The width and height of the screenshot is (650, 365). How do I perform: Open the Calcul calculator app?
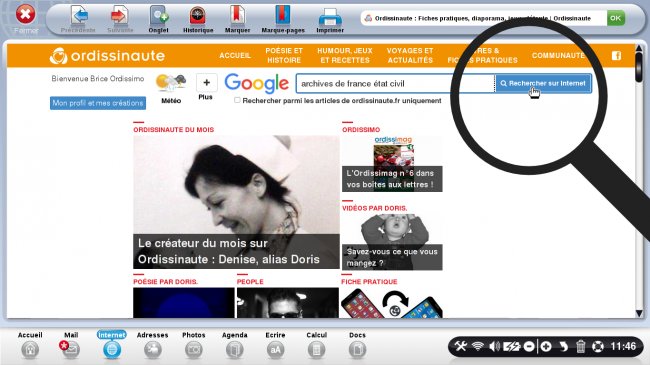(x=316, y=345)
